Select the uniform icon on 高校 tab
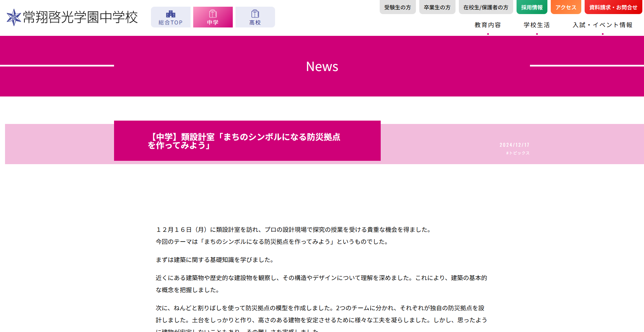Viewport: 644px width, 332px height. click(x=255, y=14)
